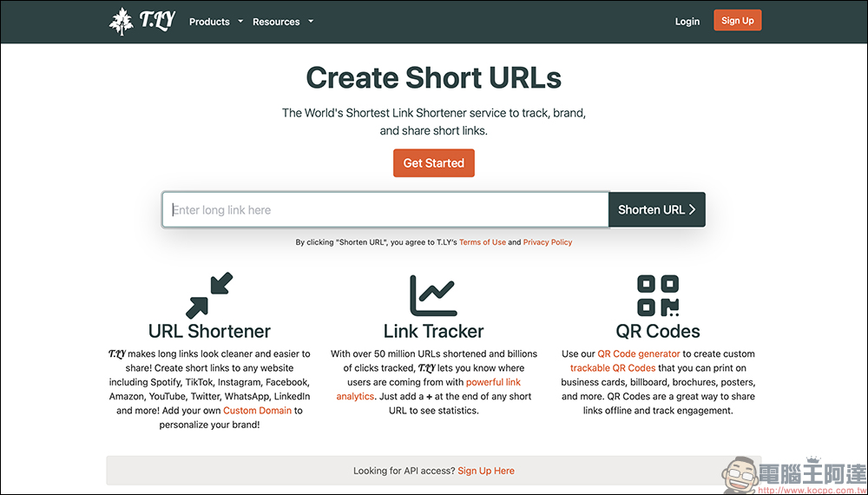Viewport: 868px width, 495px height.
Task: Click the Shorten URL button
Action: pyautogui.click(x=656, y=209)
